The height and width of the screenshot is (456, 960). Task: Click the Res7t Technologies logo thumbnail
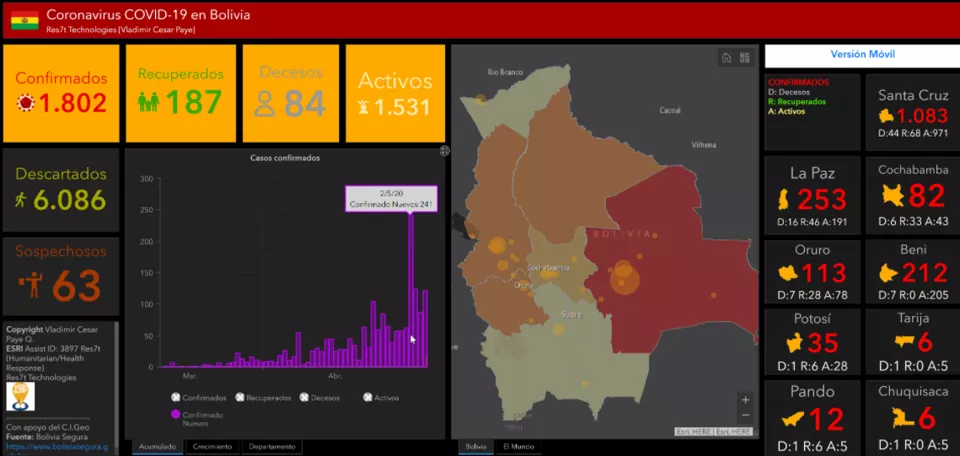20,397
